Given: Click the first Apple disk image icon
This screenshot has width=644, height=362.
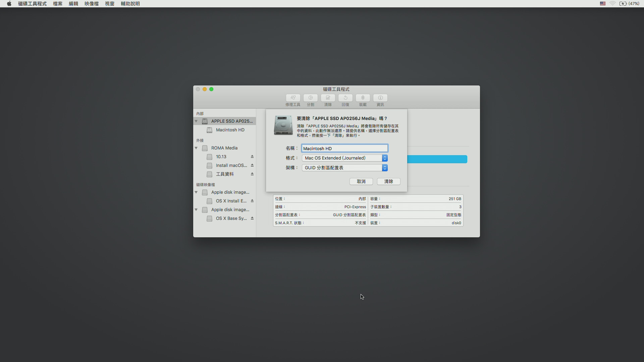Looking at the screenshot, I should tap(205, 192).
